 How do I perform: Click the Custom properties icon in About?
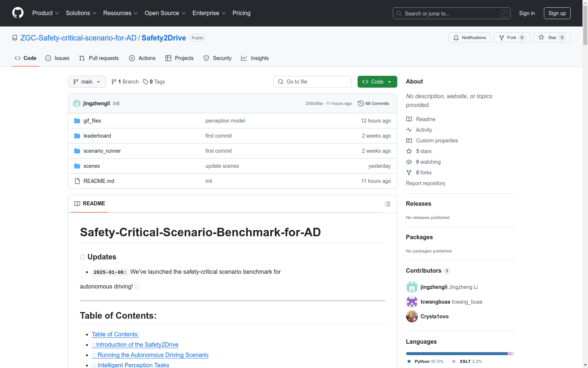coord(409,141)
